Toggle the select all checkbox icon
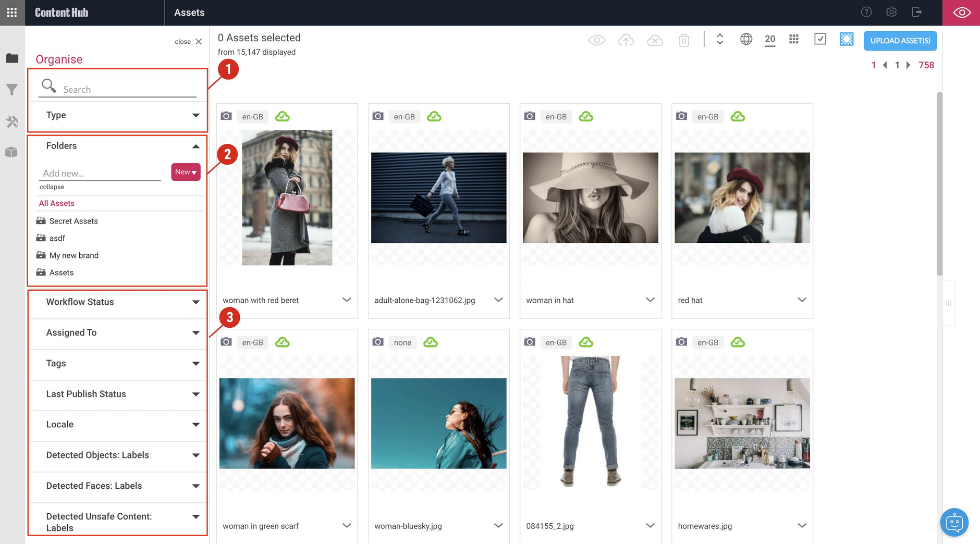 point(820,39)
